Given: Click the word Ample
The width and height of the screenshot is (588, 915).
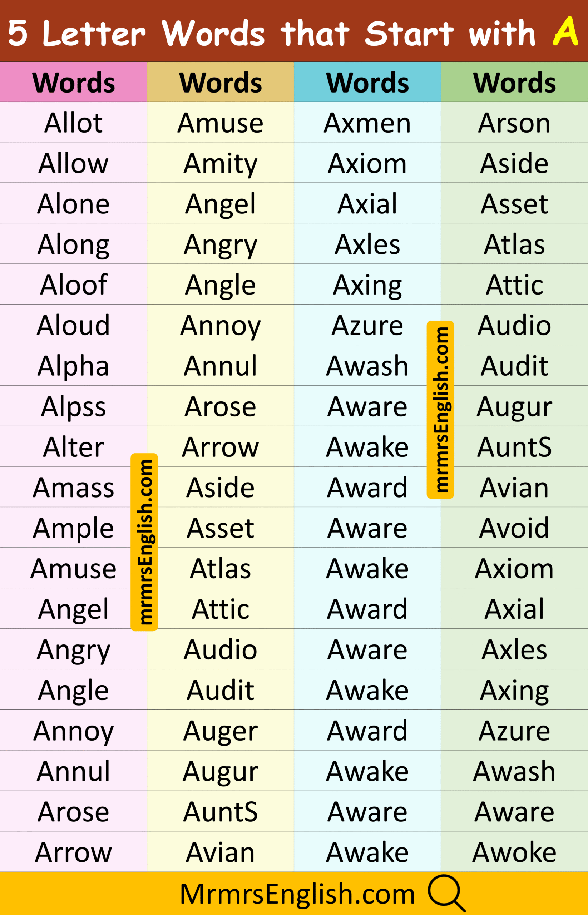Looking at the screenshot, I should (x=73, y=528).
